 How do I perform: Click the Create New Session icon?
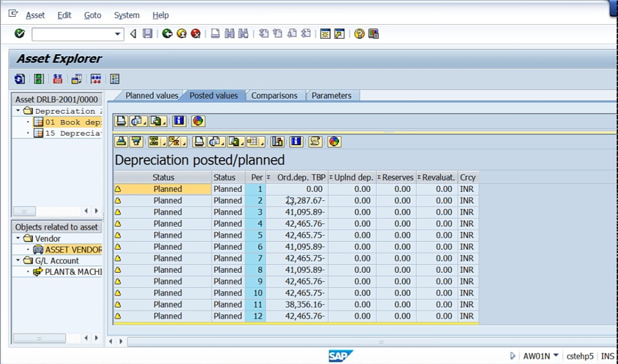click(325, 34)
